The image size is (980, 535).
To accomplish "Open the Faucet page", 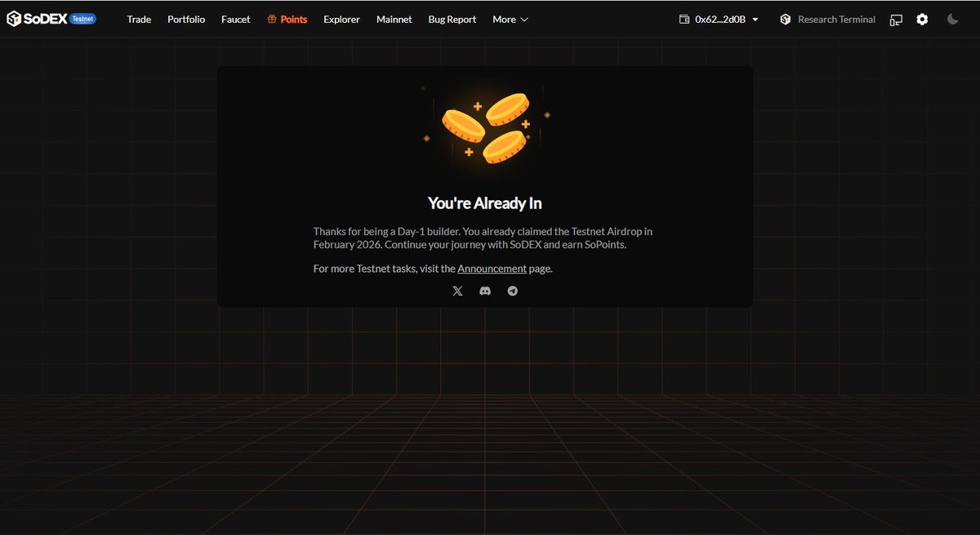I will pos(236,19).
